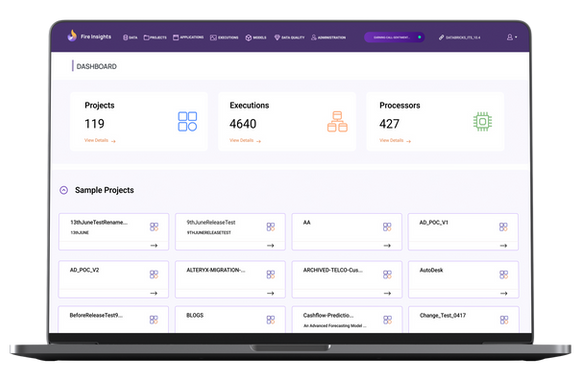Open the Data menu

click(130, 37)
